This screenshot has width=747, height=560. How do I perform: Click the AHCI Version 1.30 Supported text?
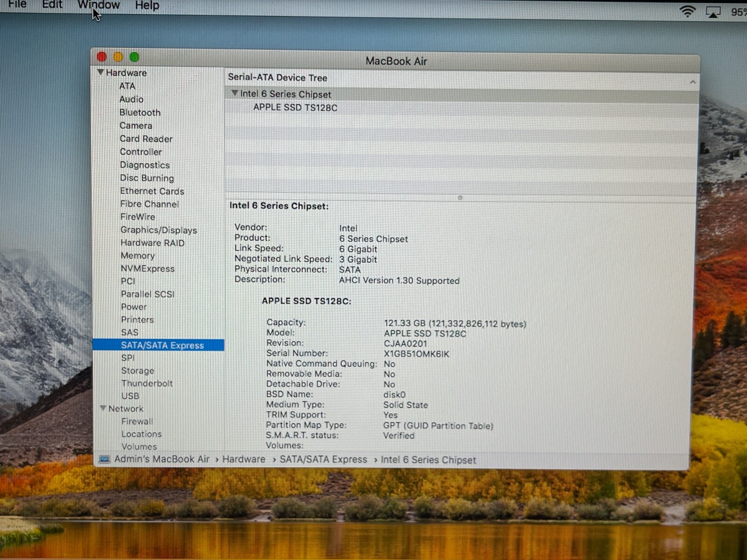(x=399, y=280)
